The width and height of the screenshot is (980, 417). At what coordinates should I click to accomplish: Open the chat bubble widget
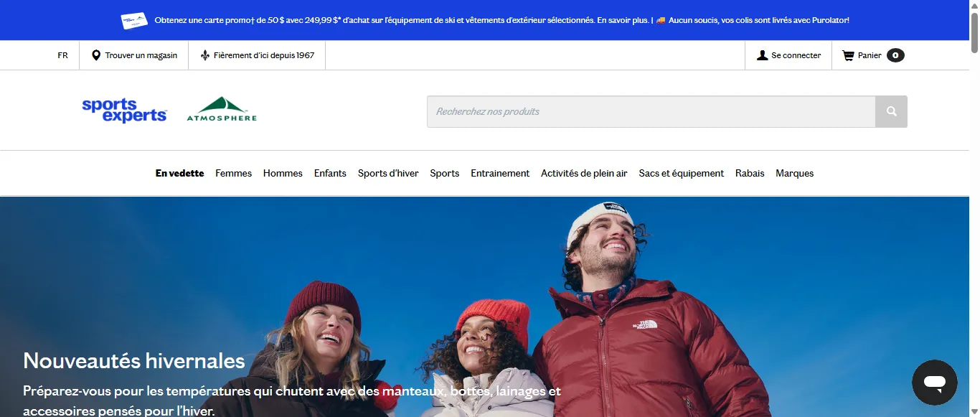coord(934,382)
